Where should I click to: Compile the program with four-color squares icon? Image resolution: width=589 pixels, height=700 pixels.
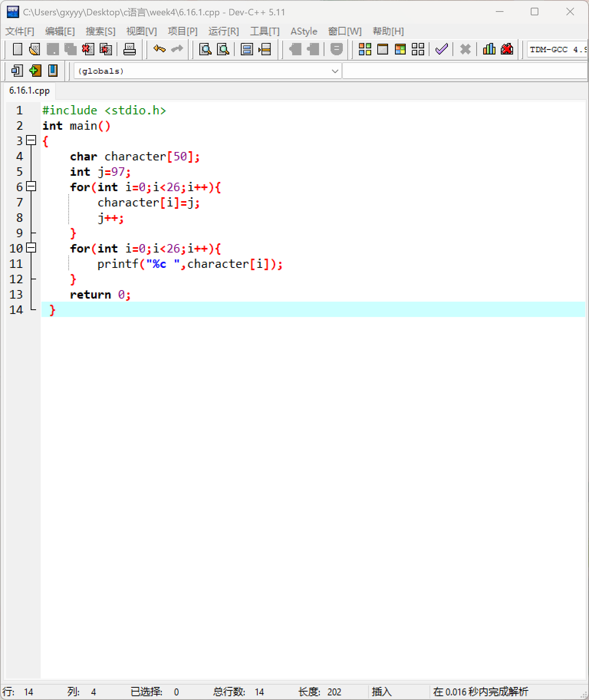pos(365,49)
